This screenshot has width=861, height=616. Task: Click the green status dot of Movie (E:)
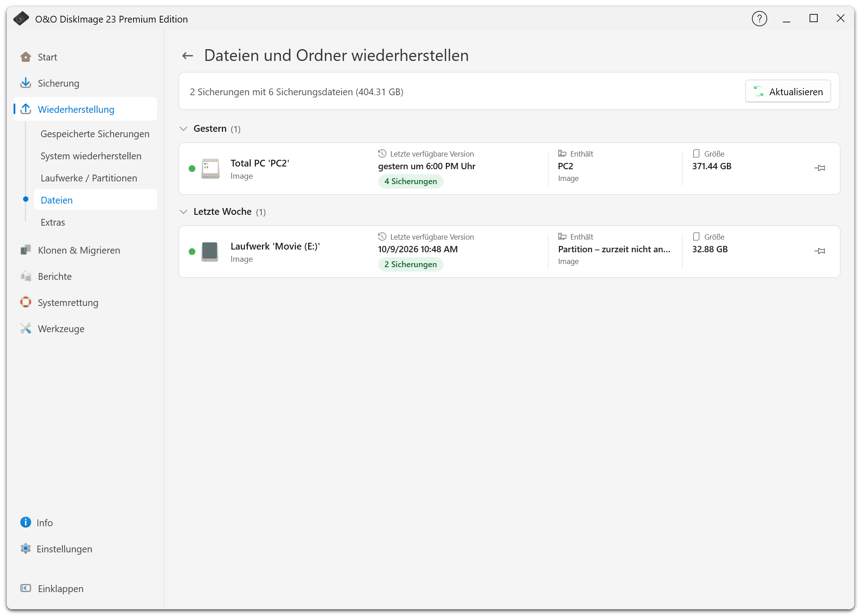click(x=192, y=252)
